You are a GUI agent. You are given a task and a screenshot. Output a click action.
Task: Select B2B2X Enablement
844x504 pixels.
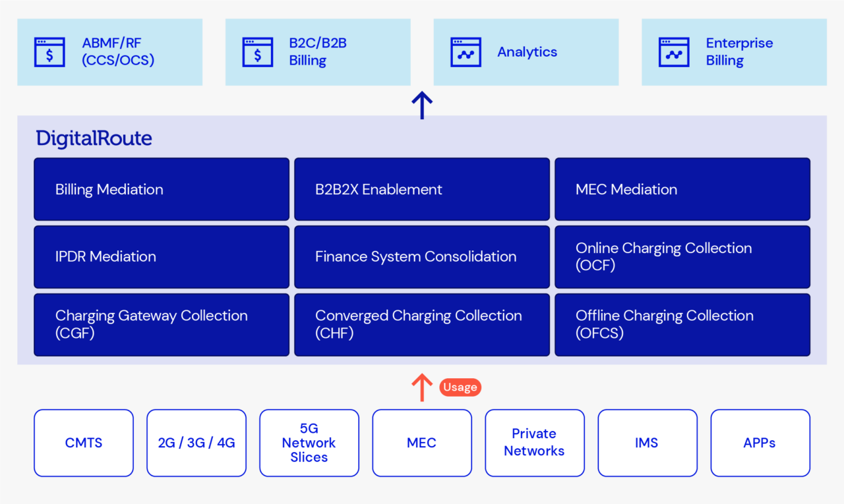(421, 189)
